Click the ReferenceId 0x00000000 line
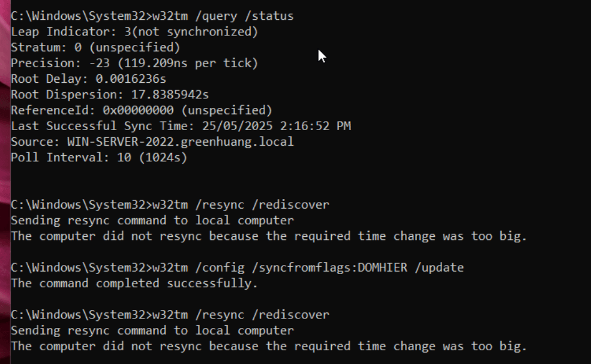The image size is (591, 364). tap(142, 110)
